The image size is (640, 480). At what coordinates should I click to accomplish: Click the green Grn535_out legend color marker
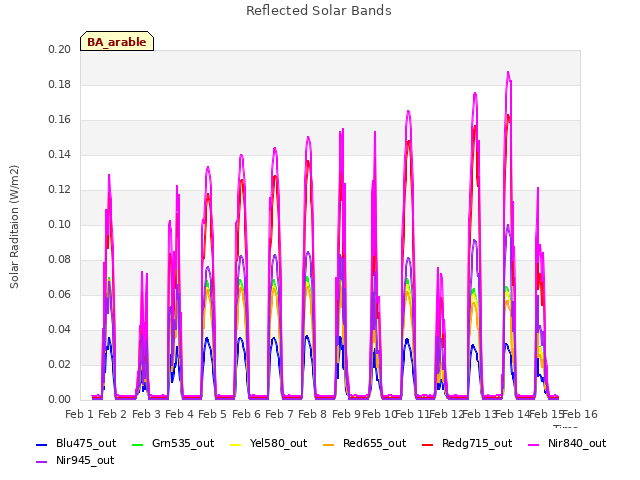[138, 444]
